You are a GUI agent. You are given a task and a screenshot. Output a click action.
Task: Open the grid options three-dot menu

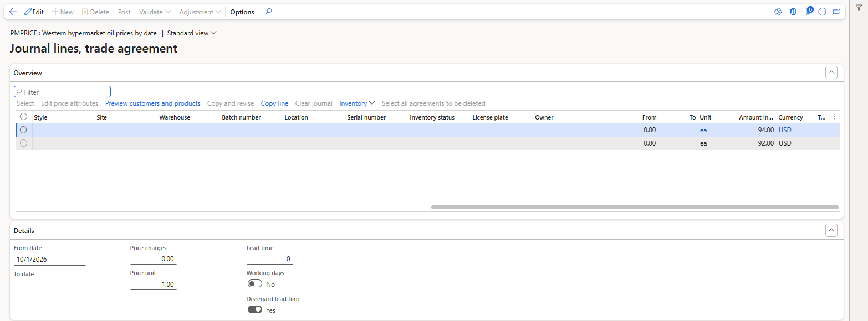click(835, 117)
